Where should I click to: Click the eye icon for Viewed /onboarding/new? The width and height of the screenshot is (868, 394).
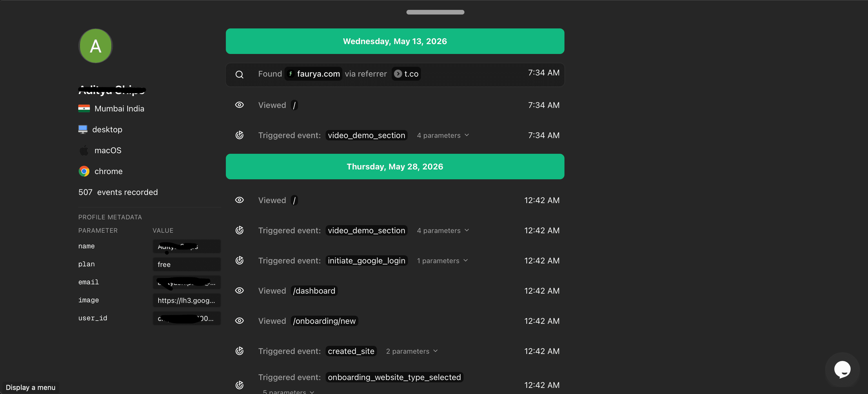239,321
